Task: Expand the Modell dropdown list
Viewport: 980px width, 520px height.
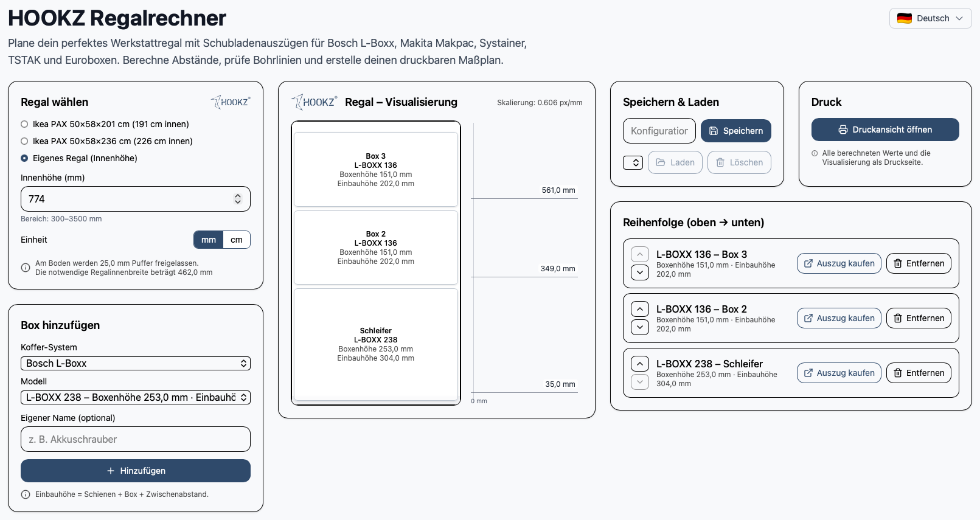Action: click(135, 397)
